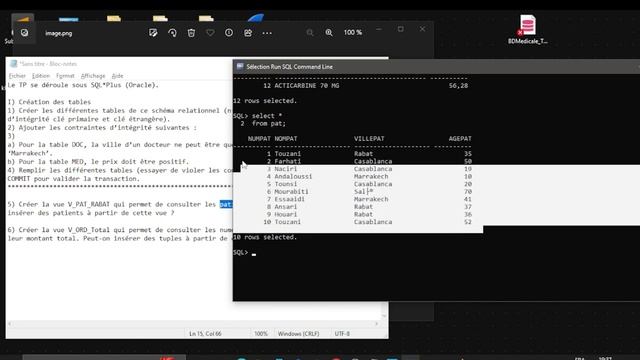Click 'Ansari' in the SQL results
This screenshot has width=640, height=360.
coord(286,207)
